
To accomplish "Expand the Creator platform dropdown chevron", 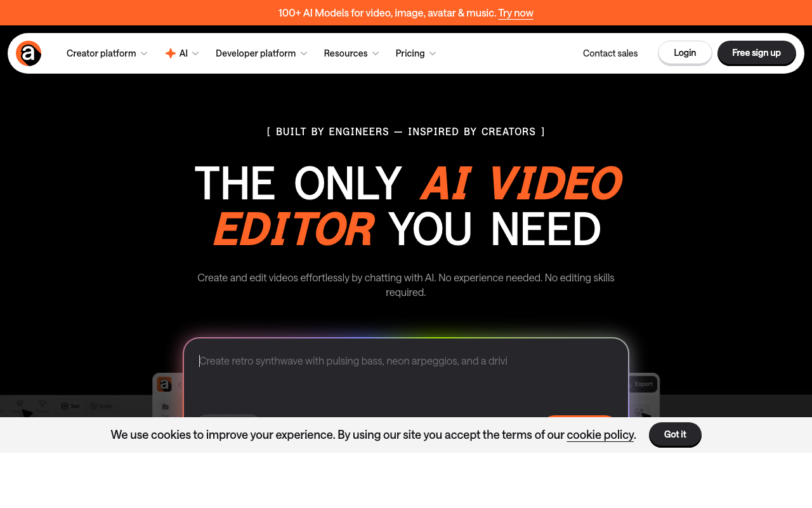I will click(144, 53).
